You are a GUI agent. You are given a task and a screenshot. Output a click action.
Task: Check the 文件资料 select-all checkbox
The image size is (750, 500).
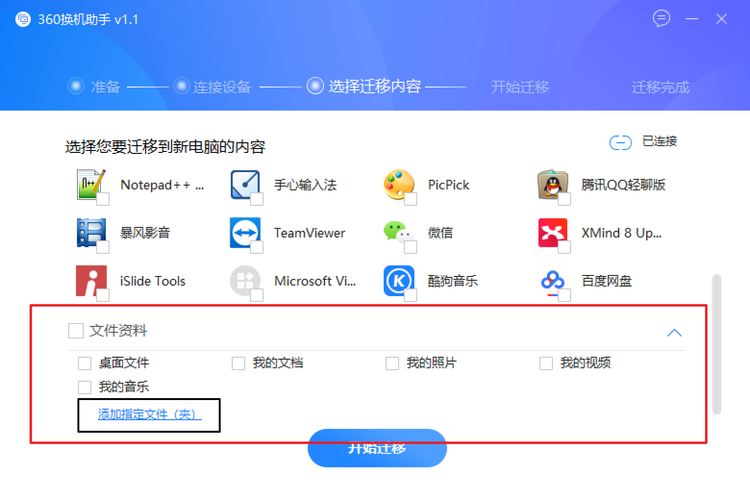76,330
